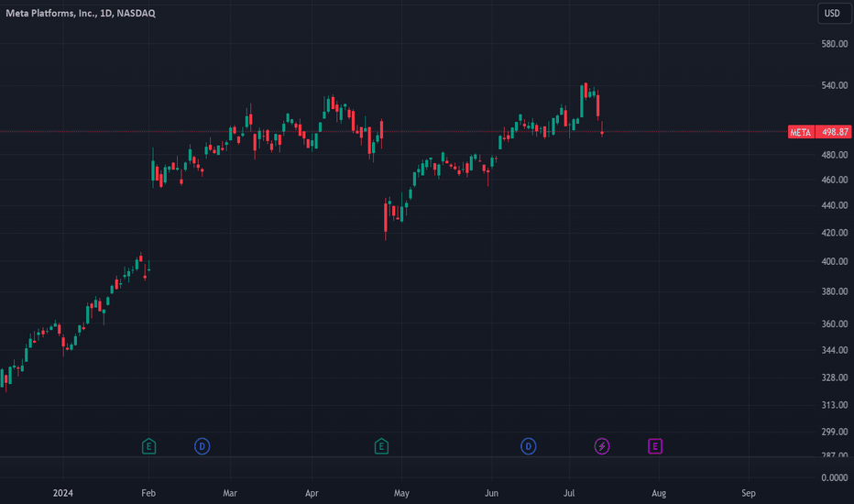Click the 580.00 price axis label
This screenshot has height=504, width=854.
[835, 44]
